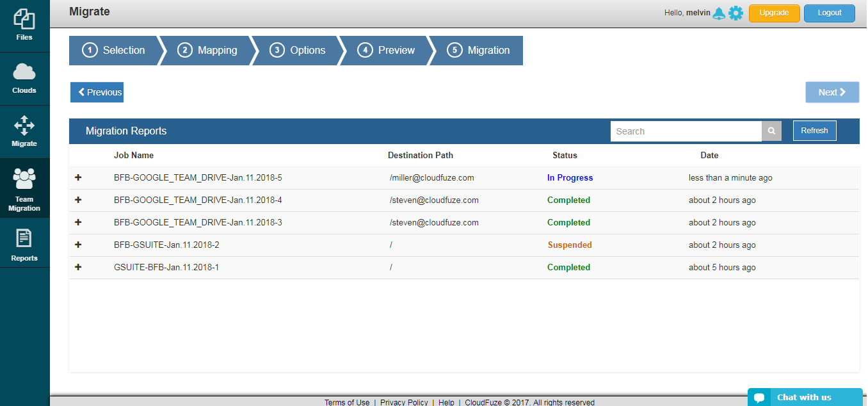Open settings gear icon in header

click(736, 13)
